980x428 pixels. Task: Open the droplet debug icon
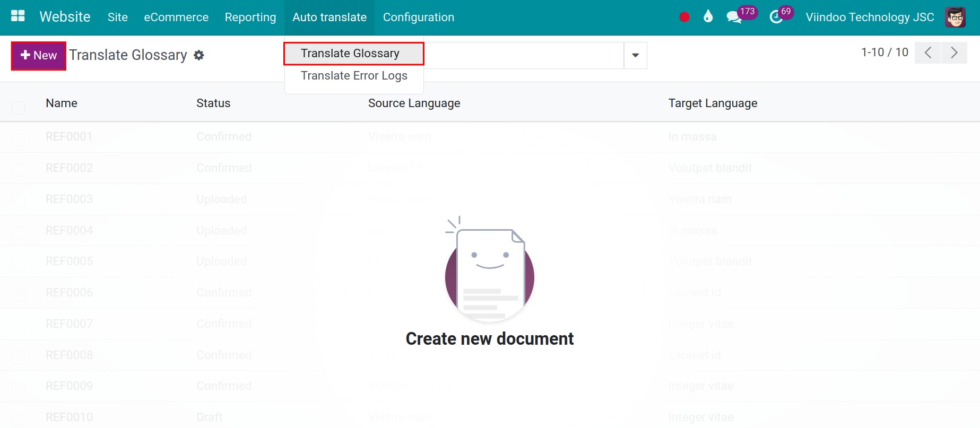tap(708, 16)
